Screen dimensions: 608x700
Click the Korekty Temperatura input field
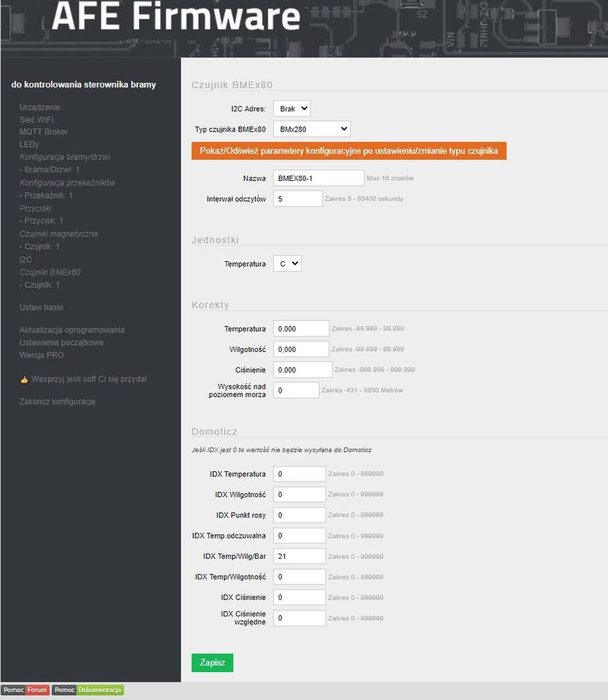pos(301,329)
